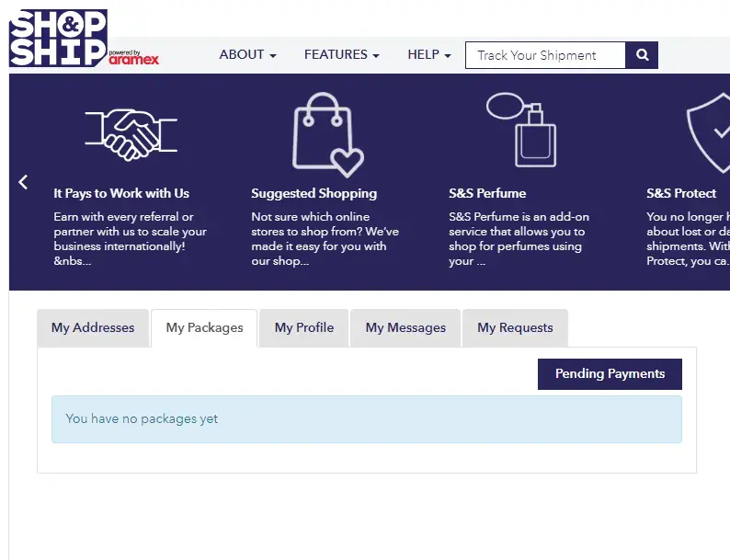Screen dimensions: 730x560
Task: Open the My Profile tab
Action: click(x=303, y=328)
